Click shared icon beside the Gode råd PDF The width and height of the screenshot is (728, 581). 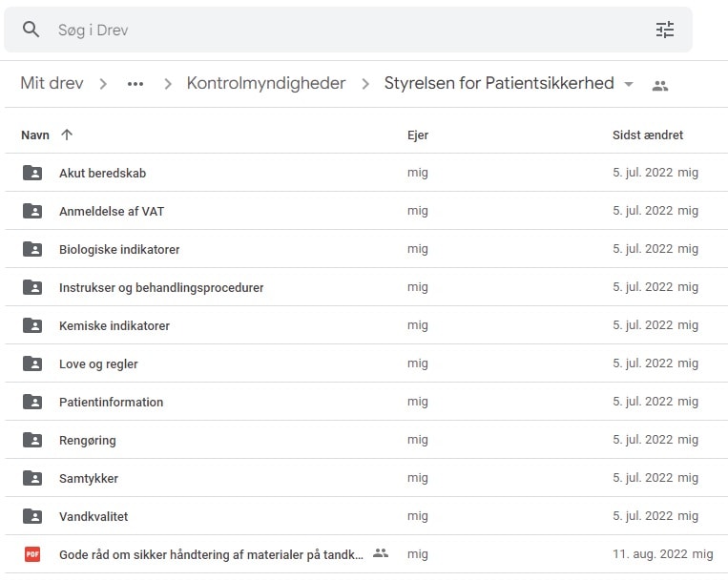point(381,553)
